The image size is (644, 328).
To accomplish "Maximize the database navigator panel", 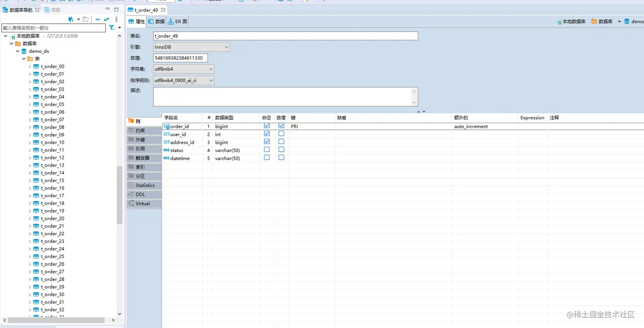I will click(116, 9).
